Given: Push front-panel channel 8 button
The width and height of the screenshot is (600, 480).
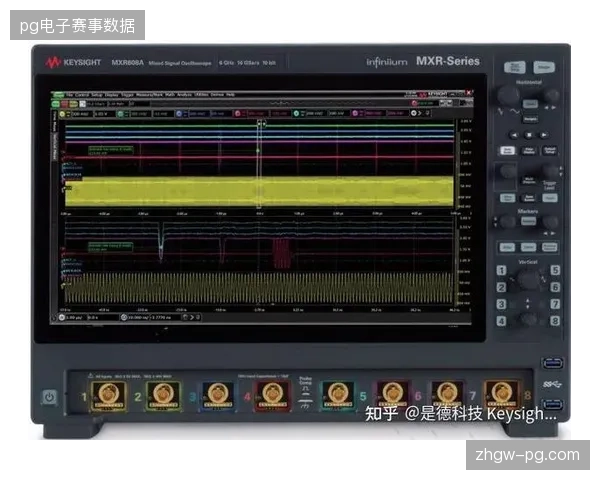Looking at the screenshot, I should coord(555,321).
